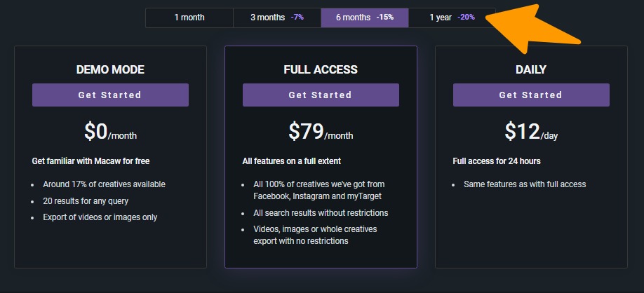Click Get Started on Daily plan

531,95
